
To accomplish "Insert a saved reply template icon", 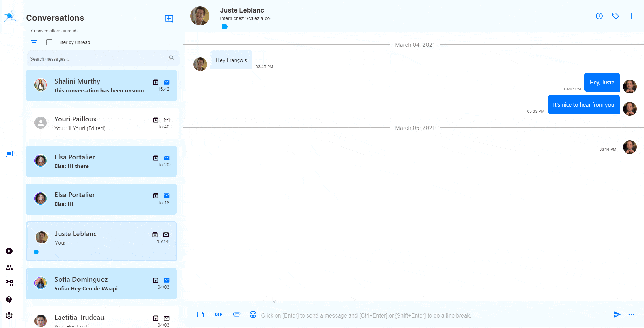I will pyautogui.click(x=201, y=314).
